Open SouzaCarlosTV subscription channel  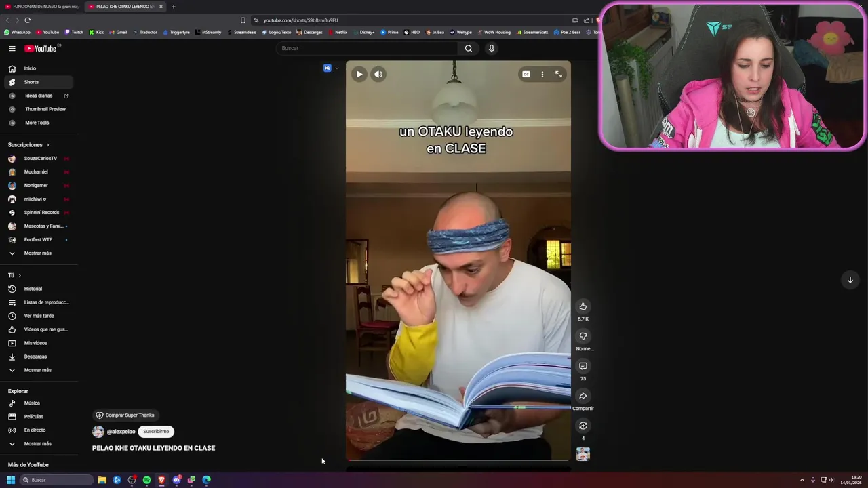coord(38,159)
